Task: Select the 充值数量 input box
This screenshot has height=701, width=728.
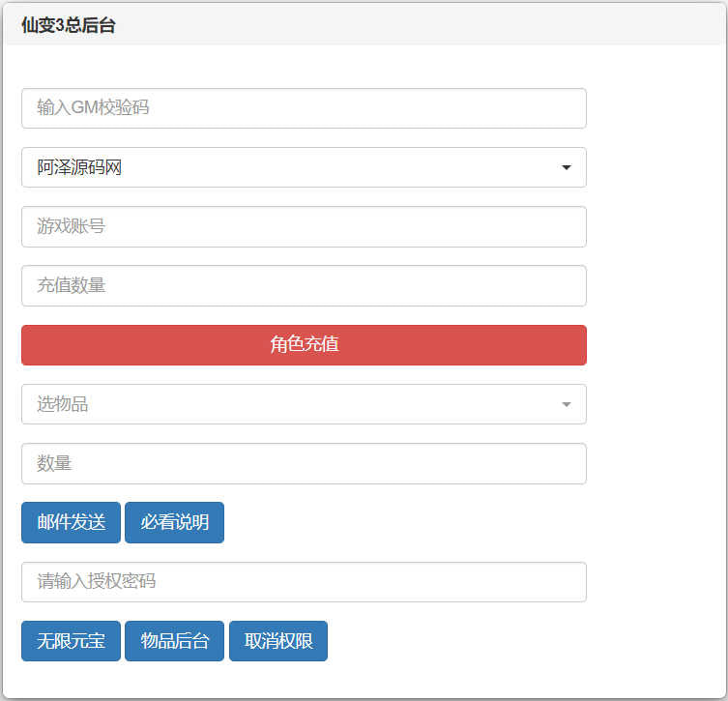Action: (304, 286)
